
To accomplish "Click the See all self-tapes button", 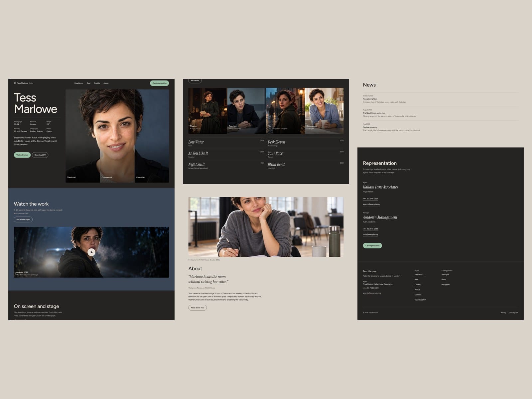I will 23,219.
